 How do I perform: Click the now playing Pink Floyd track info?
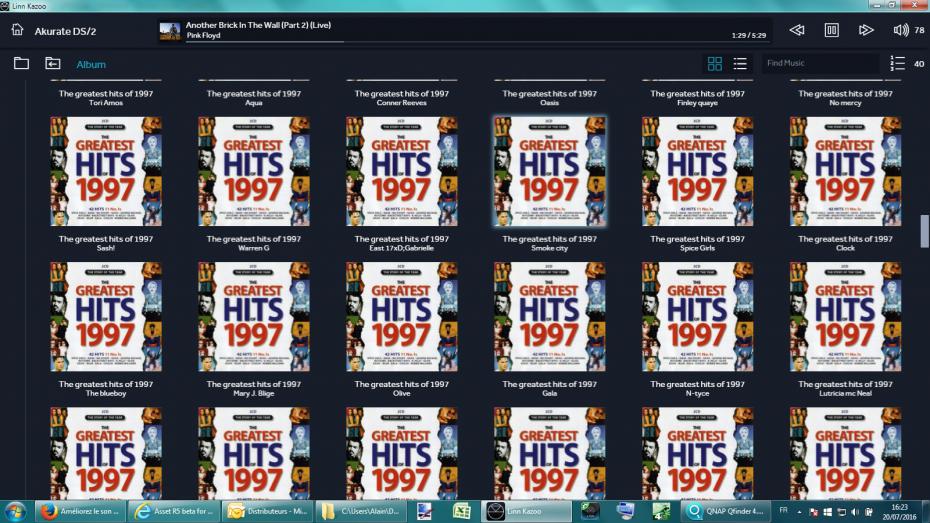tap(258, 30)
